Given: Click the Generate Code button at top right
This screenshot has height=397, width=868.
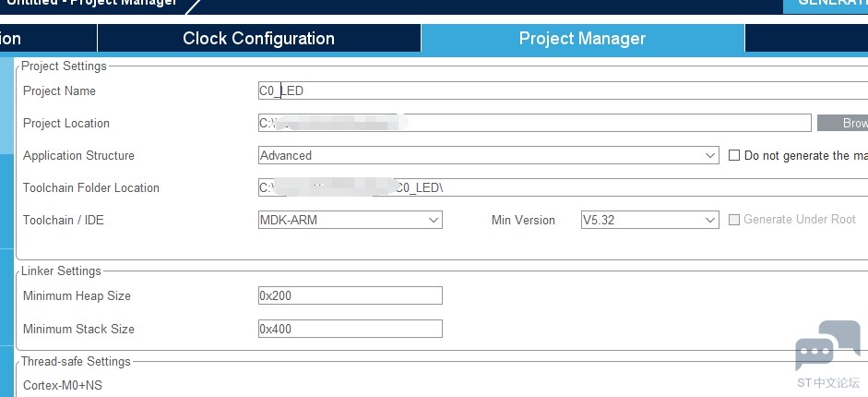Looking at the screenshot, I should click(x=826, y=6).
